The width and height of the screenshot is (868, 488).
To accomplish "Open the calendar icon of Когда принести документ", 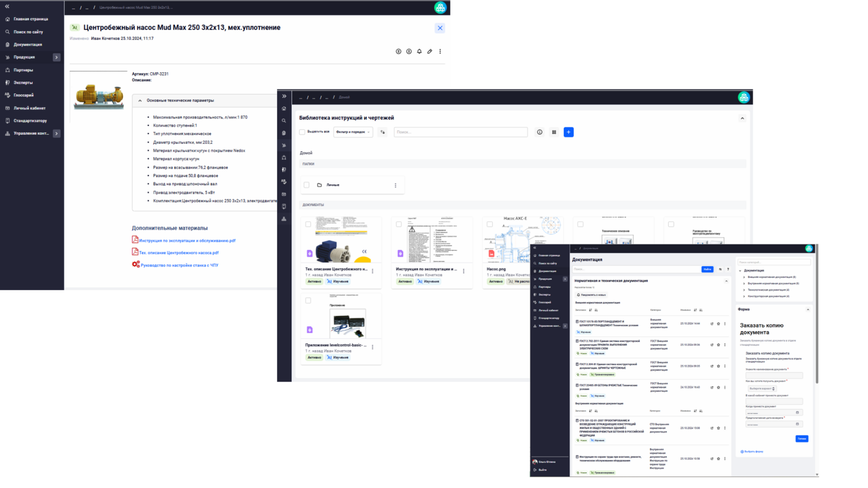I will [x=798, y=413].
